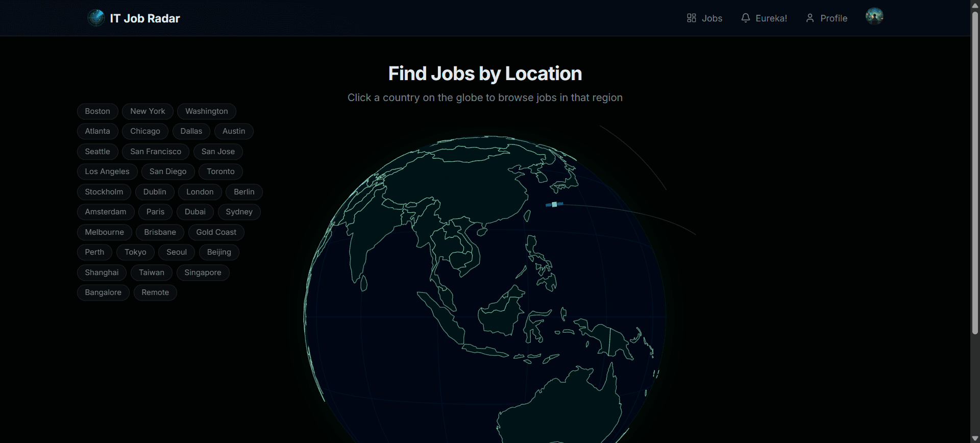Click the Bangalore location chip

pyautogui.click(x=103, y=292)
